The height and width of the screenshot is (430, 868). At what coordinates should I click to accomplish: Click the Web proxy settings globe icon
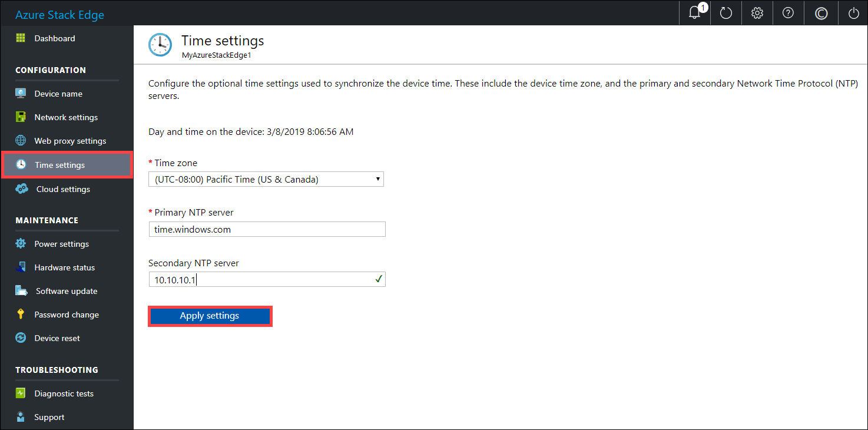point(21,140)
